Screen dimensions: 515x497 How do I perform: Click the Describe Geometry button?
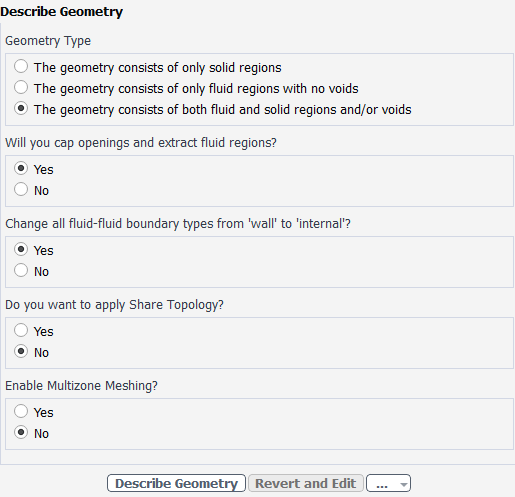pos(176,483)
